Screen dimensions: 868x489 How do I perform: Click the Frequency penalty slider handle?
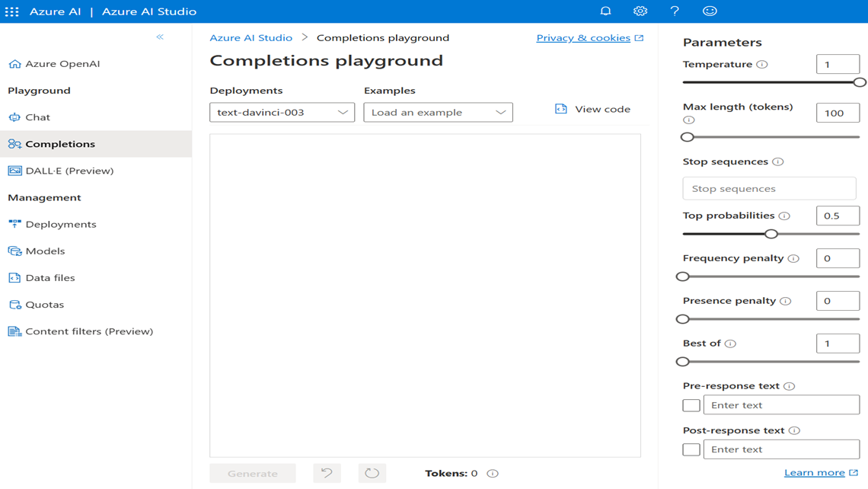click(x=682, y=276)
